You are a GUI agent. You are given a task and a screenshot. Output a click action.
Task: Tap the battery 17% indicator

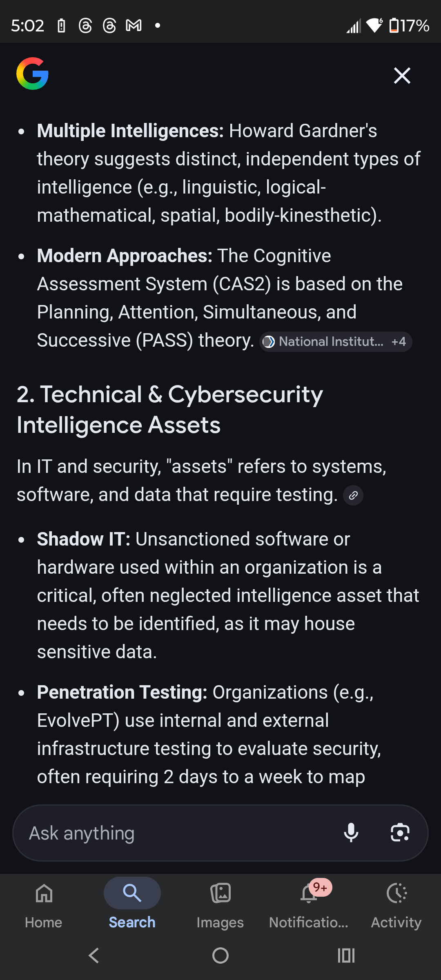point(409,26)
